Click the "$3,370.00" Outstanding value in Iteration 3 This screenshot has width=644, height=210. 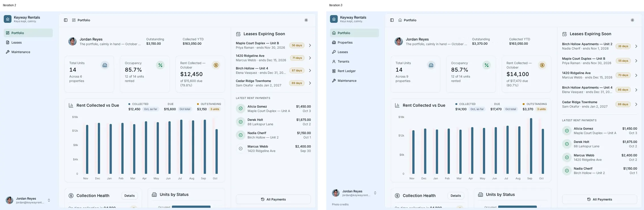tap(480, 44)
